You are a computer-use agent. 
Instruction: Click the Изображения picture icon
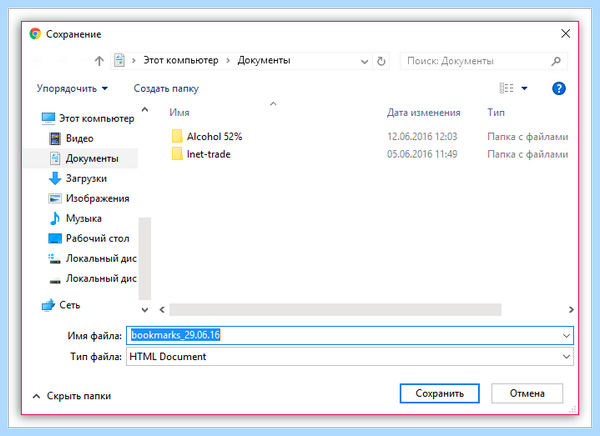55,198
